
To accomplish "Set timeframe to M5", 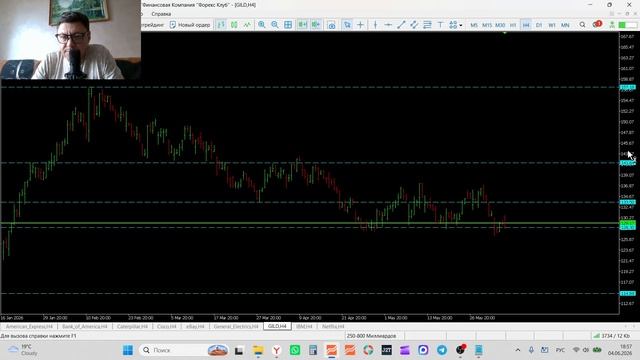I will 474,25.
